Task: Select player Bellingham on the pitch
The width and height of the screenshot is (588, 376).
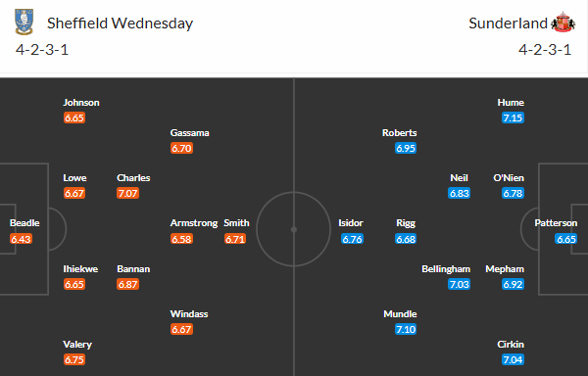Action: point(446,269)
